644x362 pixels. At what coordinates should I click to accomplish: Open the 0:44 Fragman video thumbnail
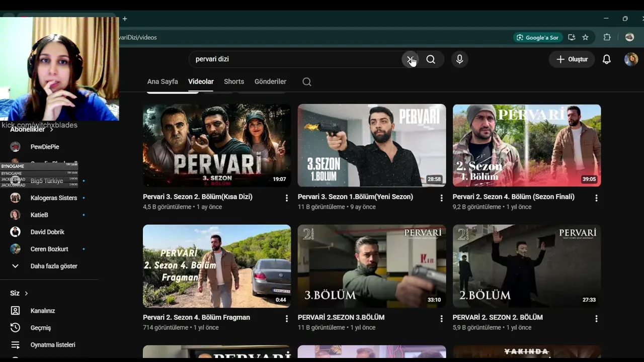coord(217,266)
